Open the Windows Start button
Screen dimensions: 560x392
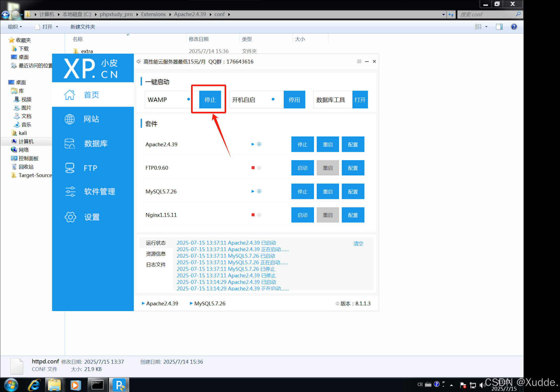(11, 385)
